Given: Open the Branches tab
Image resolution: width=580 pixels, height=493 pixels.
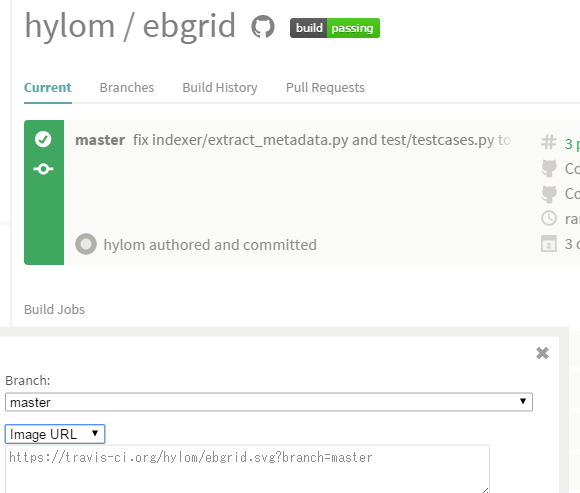Looking at the screenshot, I should (x=127, y=88).
